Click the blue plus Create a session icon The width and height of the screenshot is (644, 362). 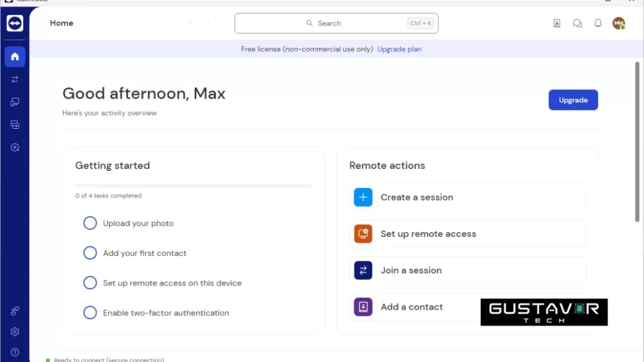[363, 197]
